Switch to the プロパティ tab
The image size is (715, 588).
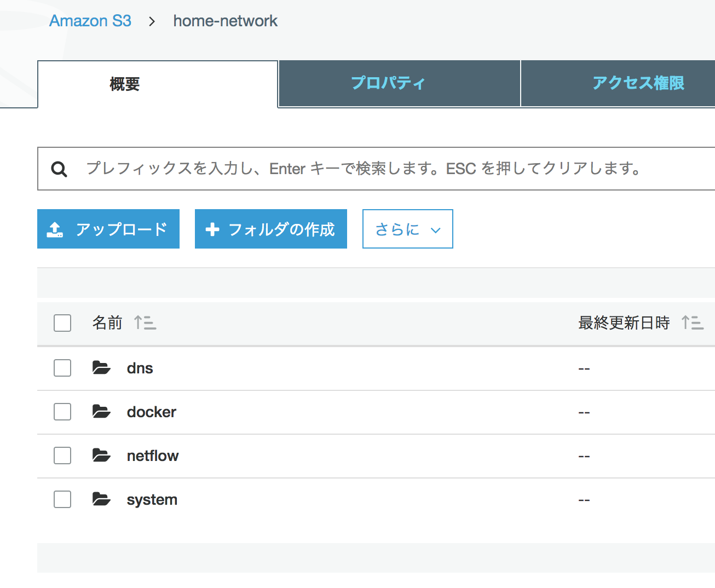(x=388, y=83)
